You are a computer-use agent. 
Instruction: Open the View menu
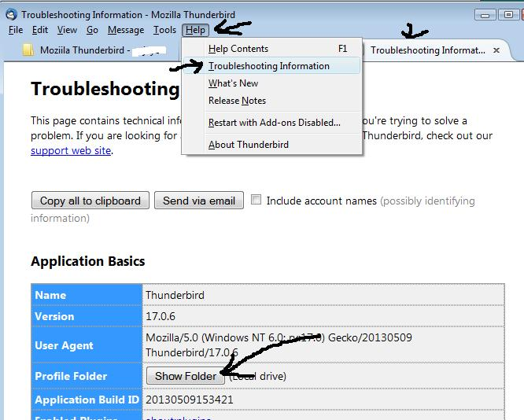point(67,30)
